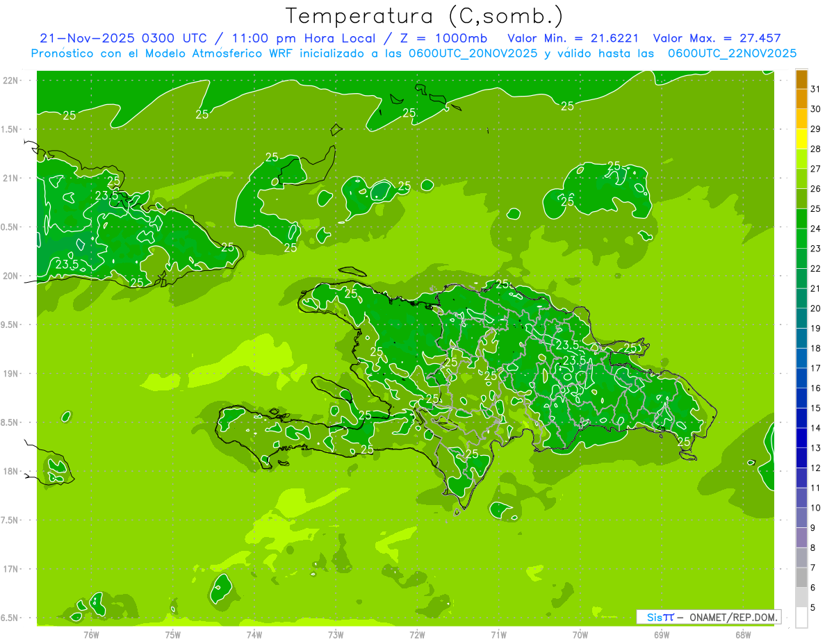Select '0600UTC_22NOV2025' valid-until time text
This screenshot has width=834, height=644.
733,53
